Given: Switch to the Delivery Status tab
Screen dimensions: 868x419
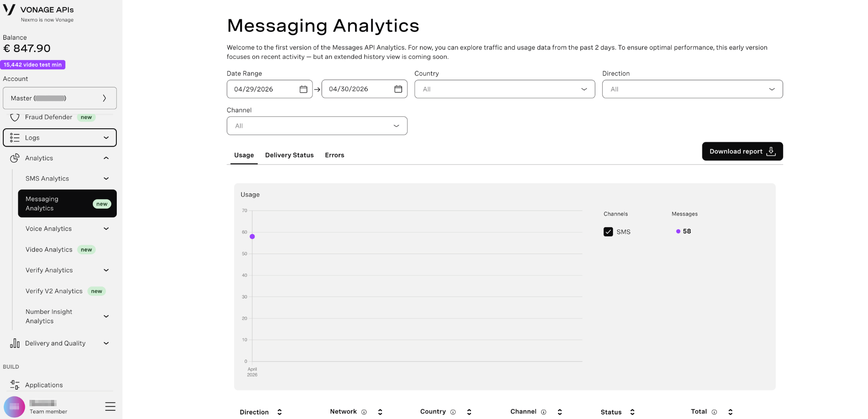Looking at the screenshot, I should point(289,155).
